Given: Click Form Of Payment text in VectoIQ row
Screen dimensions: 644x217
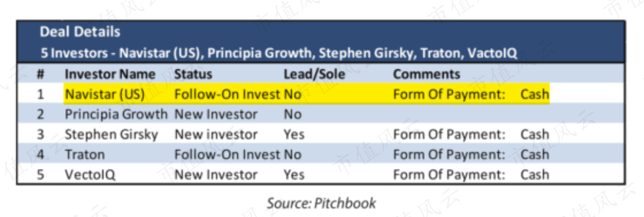Looking at the screenshot, I should coord(449,174).
